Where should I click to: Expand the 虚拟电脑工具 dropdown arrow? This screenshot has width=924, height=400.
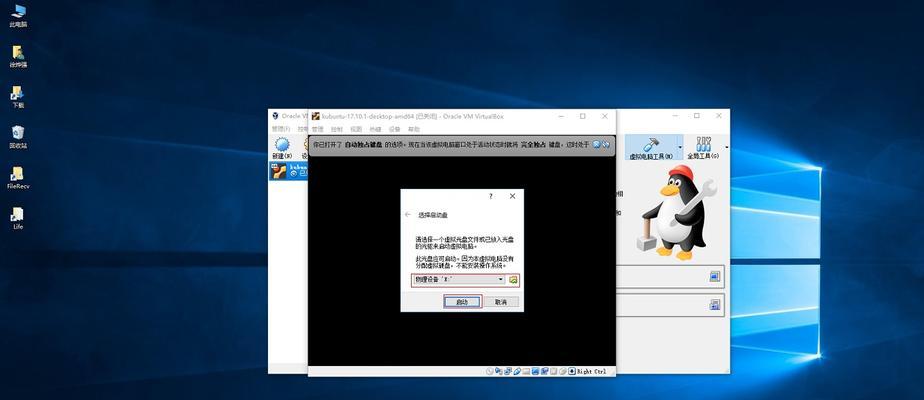[680, 147]
